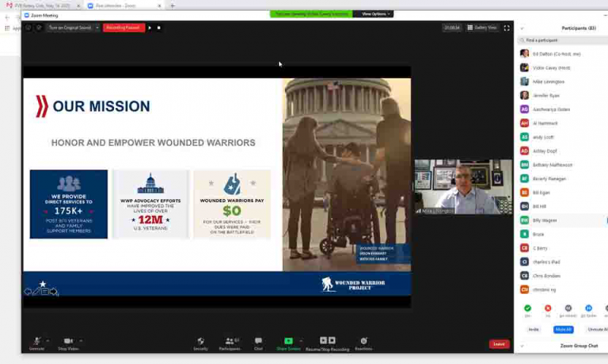
Task: Click the Resume/Stop Recording control
Action: coord(328,343)
